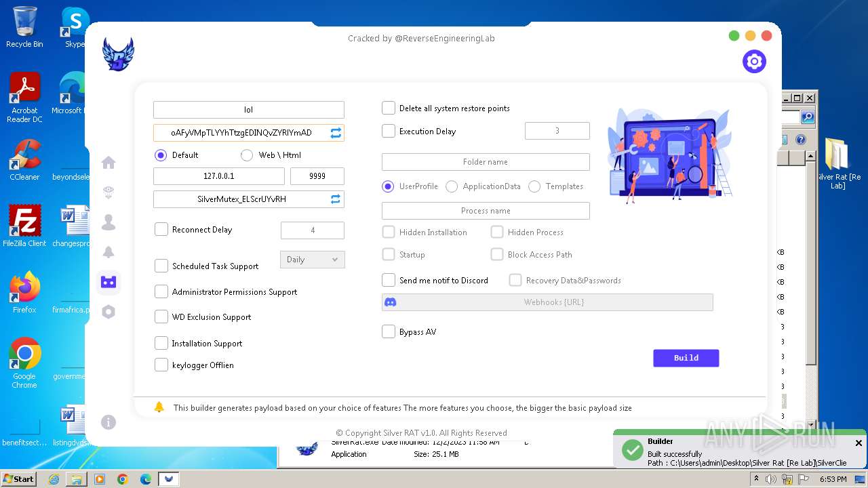Select the Default radio option
Screen dimensions: 868x488
[161, 155]
